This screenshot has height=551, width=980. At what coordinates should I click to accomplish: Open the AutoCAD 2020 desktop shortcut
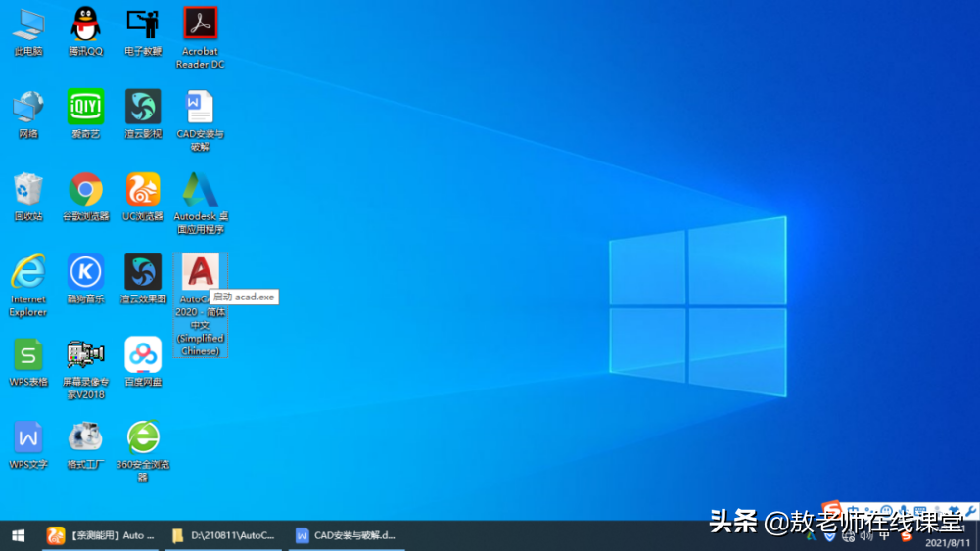201,273
